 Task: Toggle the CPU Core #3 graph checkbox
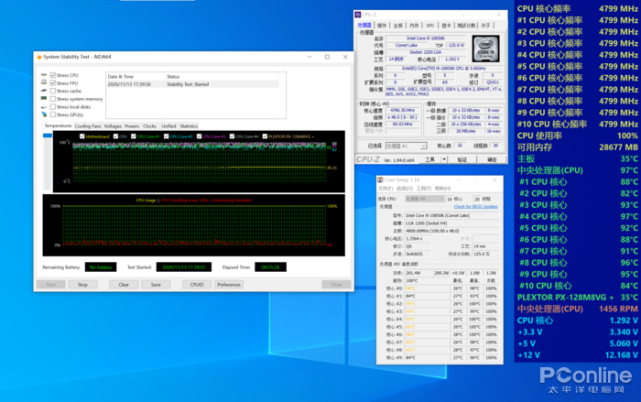pos(199,137)
